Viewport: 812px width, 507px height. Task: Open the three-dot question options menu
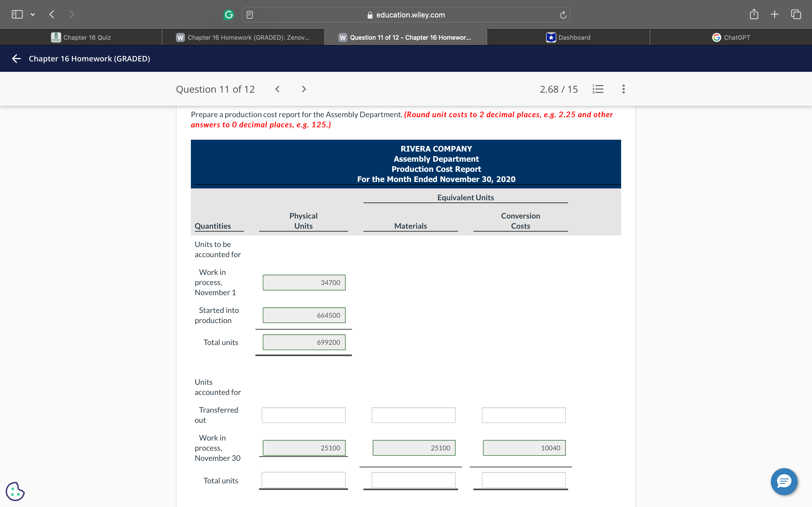(x=623, y=89)
